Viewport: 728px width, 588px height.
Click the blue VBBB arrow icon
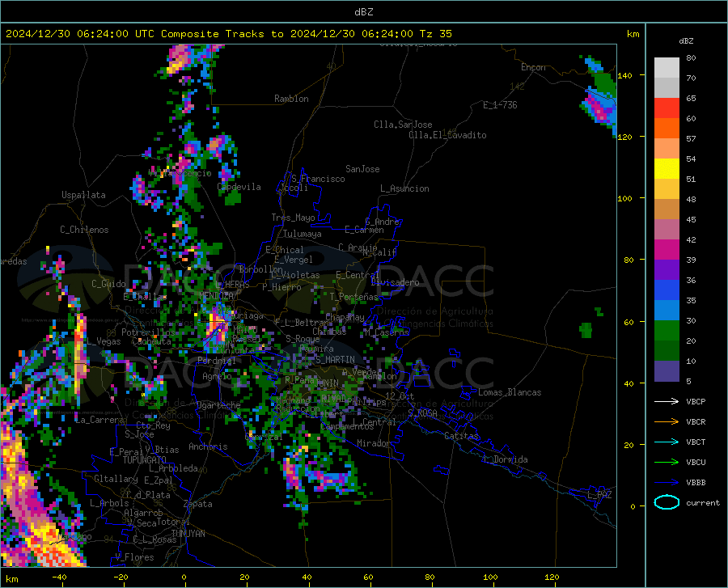(667, 482)
